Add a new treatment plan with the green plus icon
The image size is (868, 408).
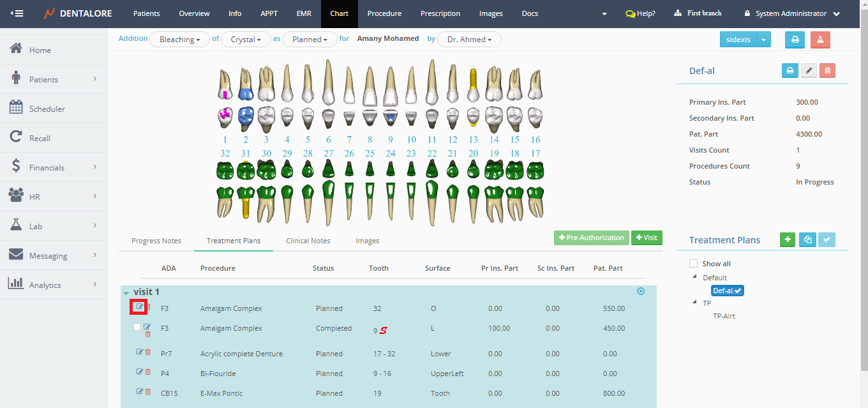(x=788, y=240)
